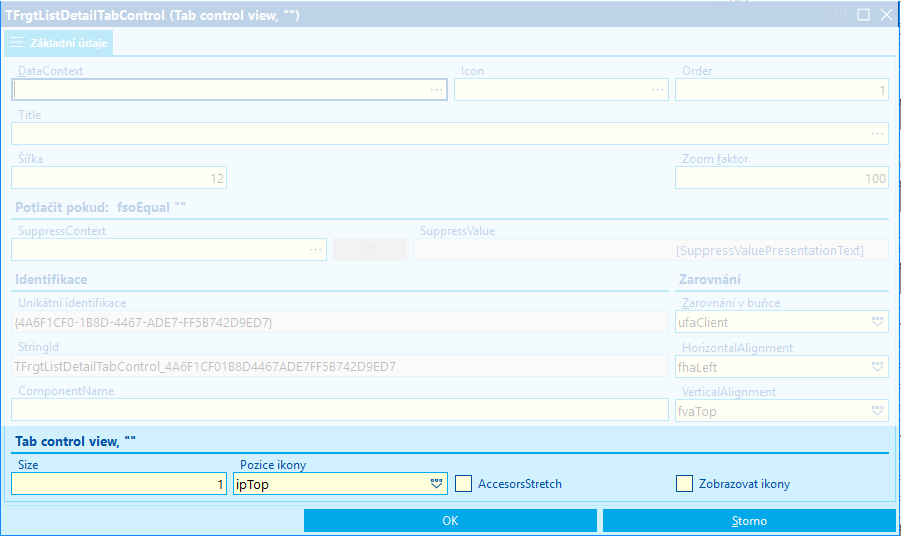Click the Size field with value 1
The image size is (901, 536).
119,484
